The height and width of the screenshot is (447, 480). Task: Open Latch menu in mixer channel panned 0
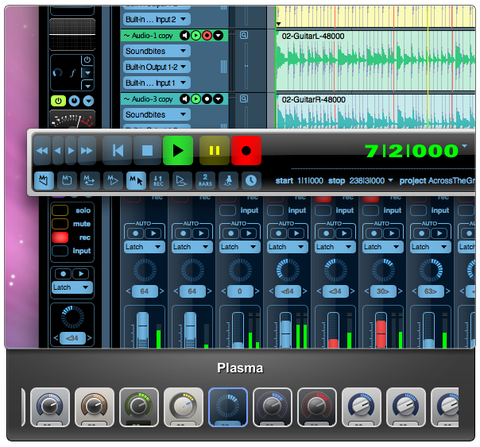(240, 247)
